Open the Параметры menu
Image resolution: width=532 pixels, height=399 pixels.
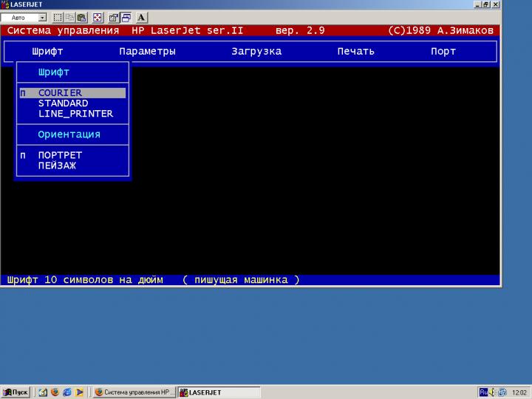pos(147,52)
